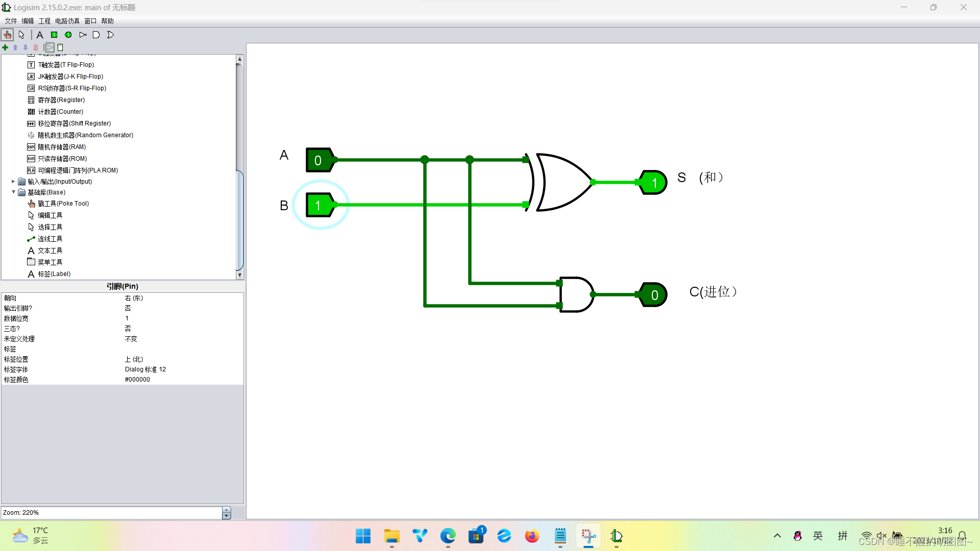The width and height of the screenshot is (980, 551).
Task: Open the Zoom level dropdown spinner
Action: (x=227, y=513)
